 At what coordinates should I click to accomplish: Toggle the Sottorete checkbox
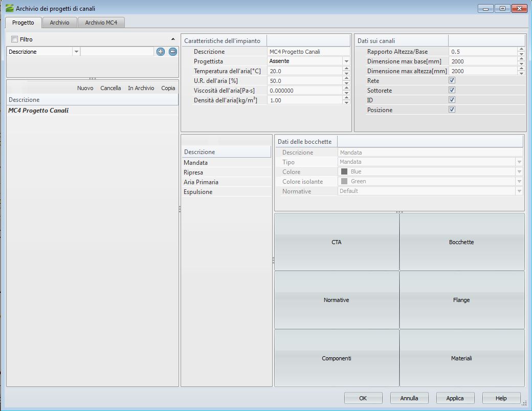pos(452,91)
